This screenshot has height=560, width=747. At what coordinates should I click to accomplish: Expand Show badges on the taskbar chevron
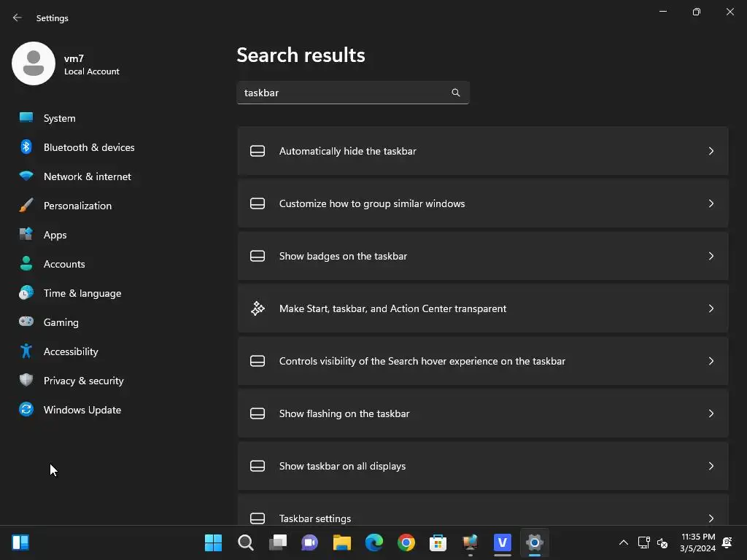[x=711, y=256]
